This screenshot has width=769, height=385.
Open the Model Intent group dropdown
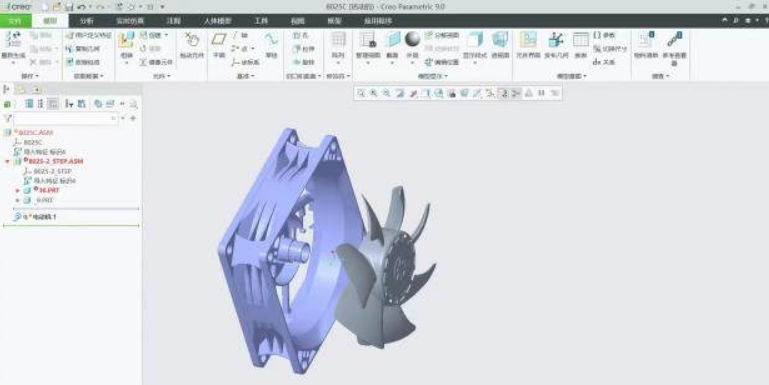[571, 76]
